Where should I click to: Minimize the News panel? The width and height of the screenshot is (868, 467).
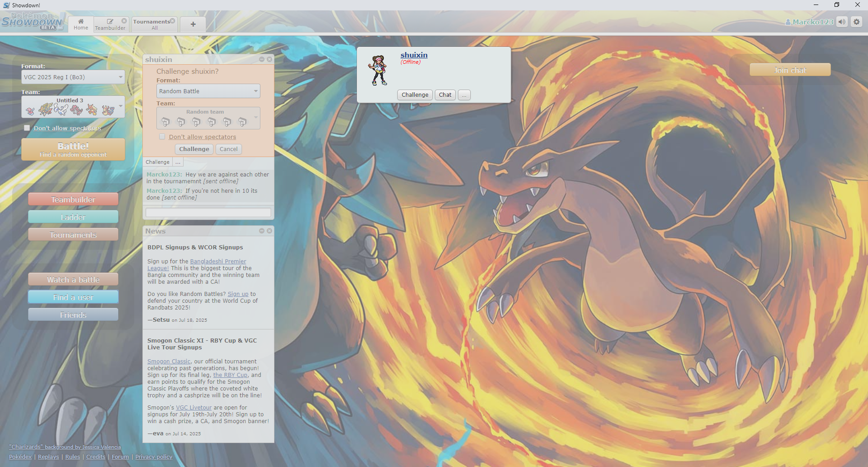pos(262,231)
